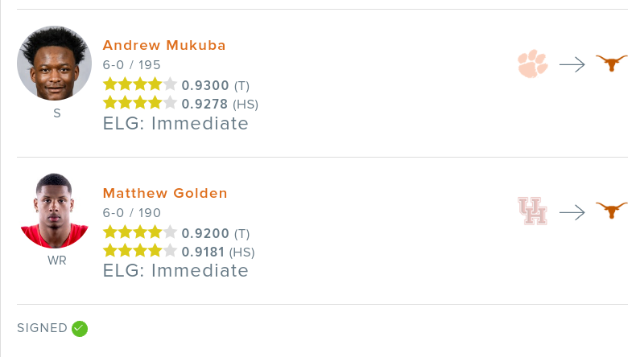Click the WR position label under Golden

pos(56,261)
